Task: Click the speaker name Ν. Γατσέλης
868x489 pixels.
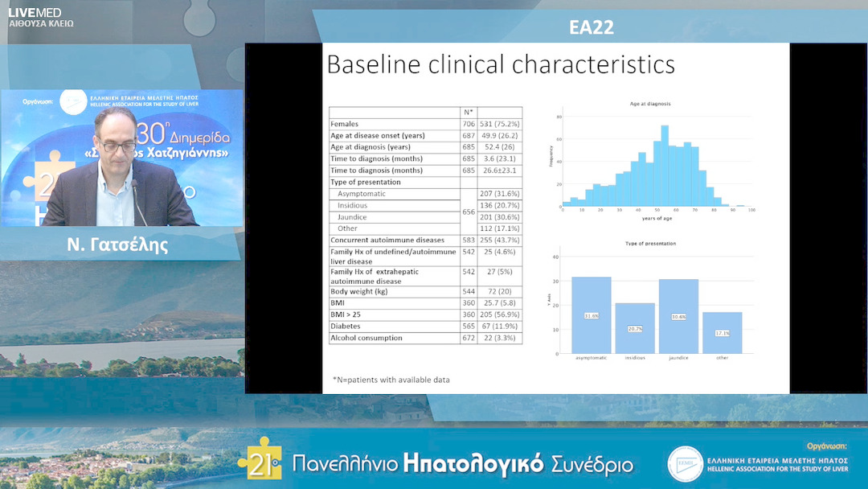Action: (x=118, y=245)
